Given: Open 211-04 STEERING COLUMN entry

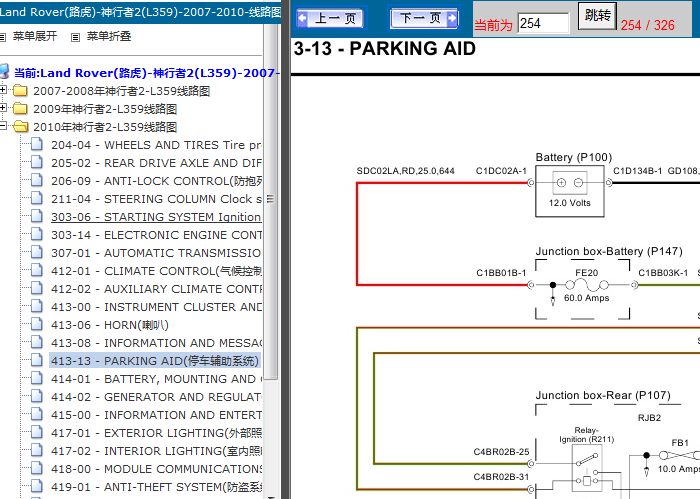Looking at the screenshot, I should point(156,199).
